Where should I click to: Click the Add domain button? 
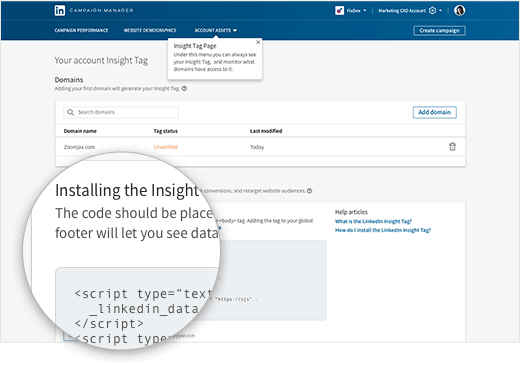435,112
